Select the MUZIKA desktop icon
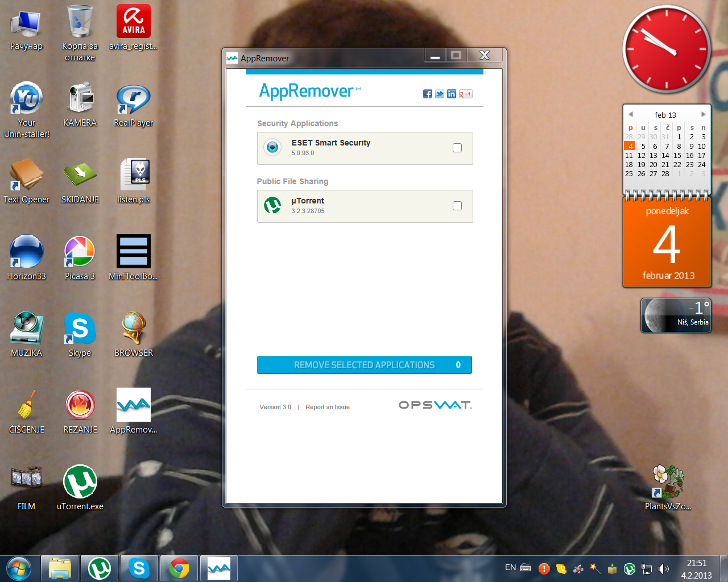The height and width of the screenshot is (582, 728). [26, 335]
